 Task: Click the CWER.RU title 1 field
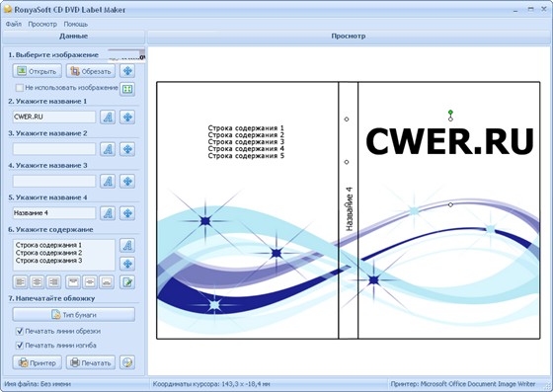54,117
